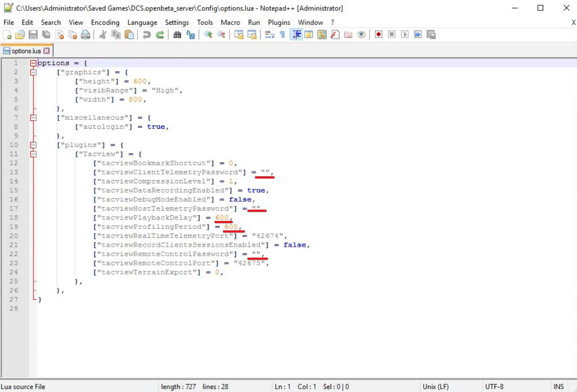Click the Zoom in magnifier icon

(x=208, y=34)
